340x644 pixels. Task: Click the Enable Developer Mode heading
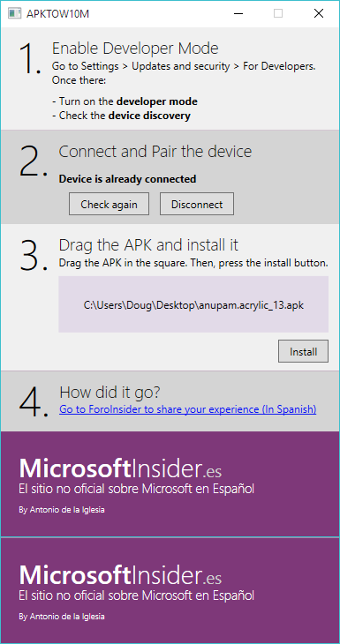click(135, 49)
